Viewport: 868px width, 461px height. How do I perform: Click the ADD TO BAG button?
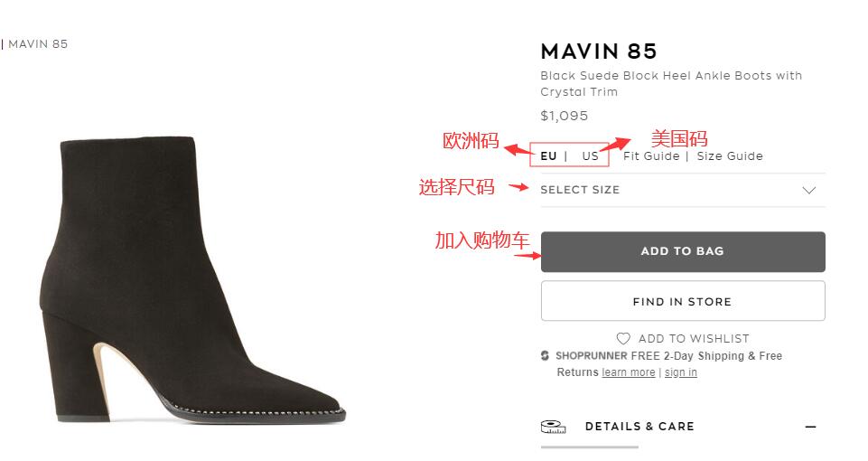683,251
